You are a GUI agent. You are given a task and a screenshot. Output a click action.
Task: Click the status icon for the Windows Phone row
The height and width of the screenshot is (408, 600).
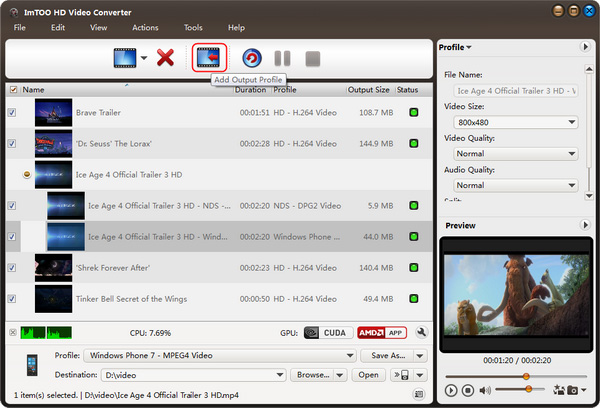(414, 237)
